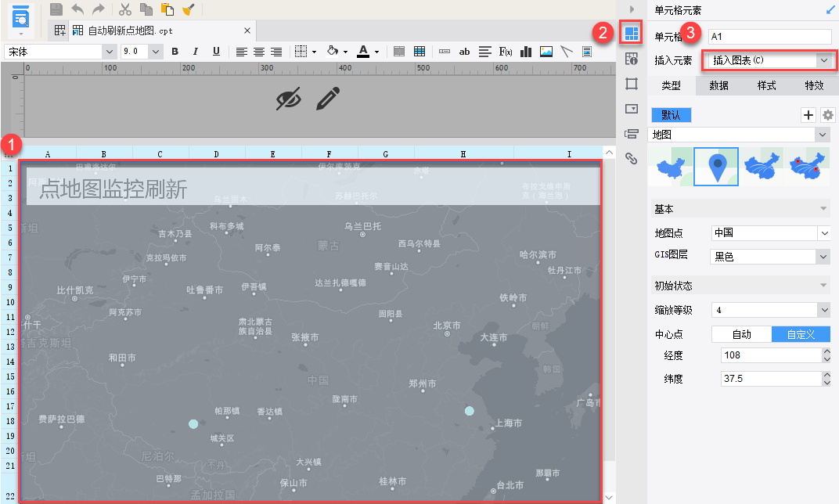839x504 pixels.
Task: Click the format painter brush icon
Action: 188,9
